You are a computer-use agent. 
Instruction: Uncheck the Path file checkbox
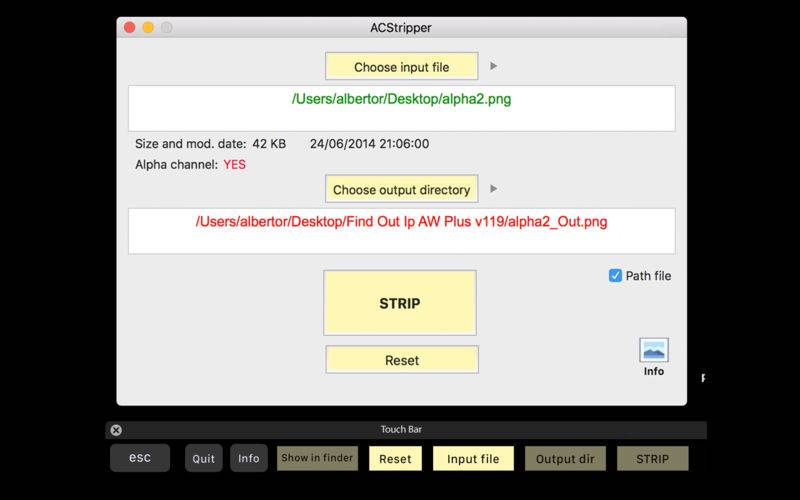tap(615, 276)
